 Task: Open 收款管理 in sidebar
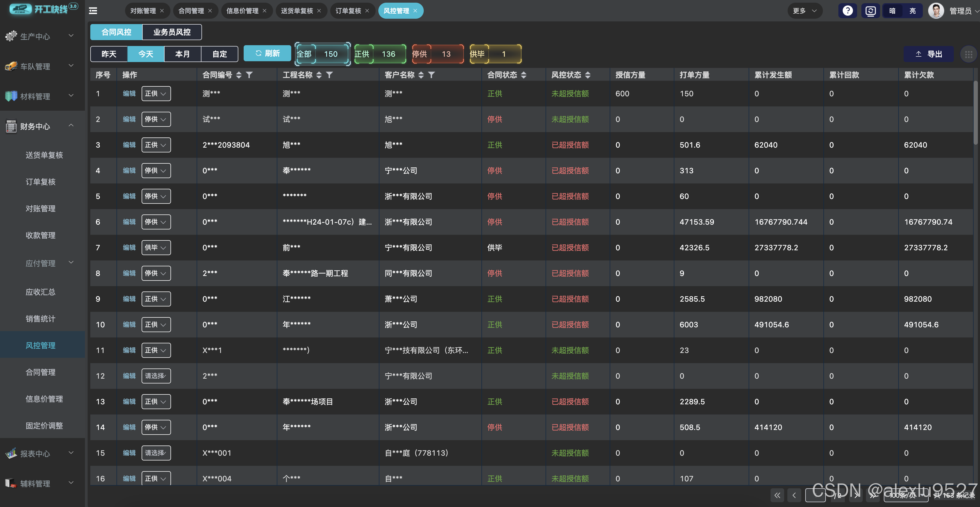point(40,235)
